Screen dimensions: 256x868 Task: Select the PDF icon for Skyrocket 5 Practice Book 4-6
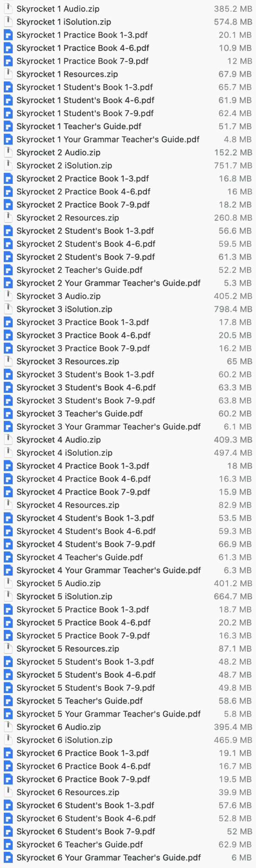[8, 623]
